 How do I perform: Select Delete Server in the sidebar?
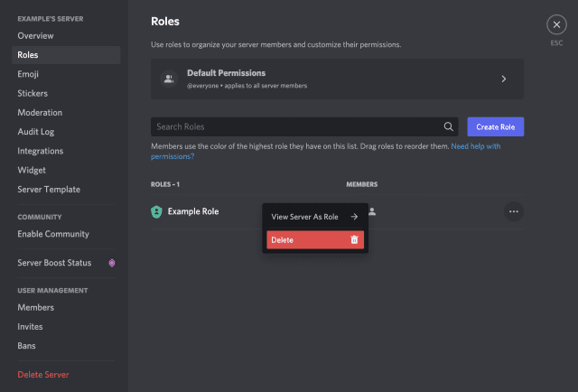click(x=43, y=374)
